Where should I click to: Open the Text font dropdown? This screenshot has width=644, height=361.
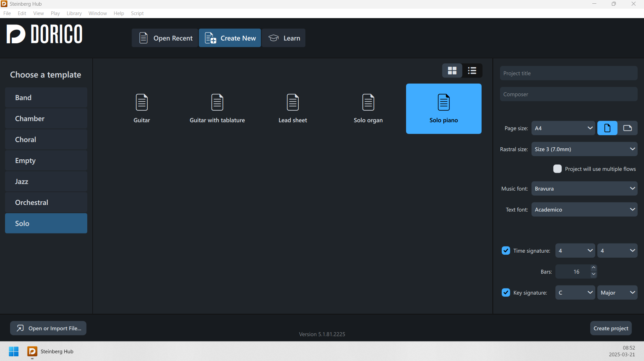click(x=584, y=209)
